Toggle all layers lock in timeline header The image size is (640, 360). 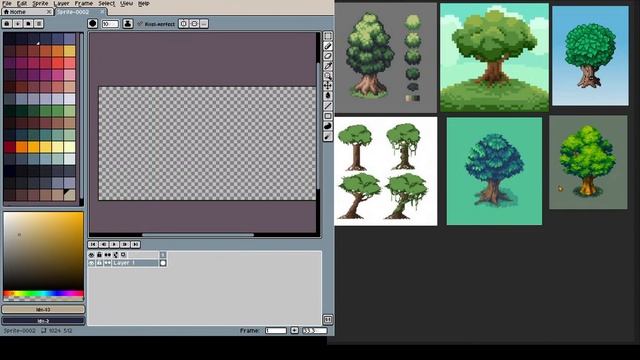pyautogui.click(x=99, y=255)
